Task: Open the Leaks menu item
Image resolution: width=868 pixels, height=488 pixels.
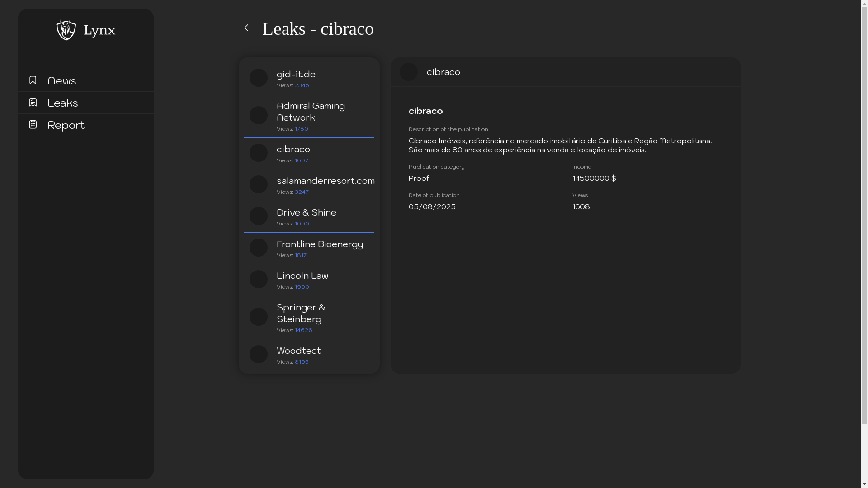Action: point(63,103)
